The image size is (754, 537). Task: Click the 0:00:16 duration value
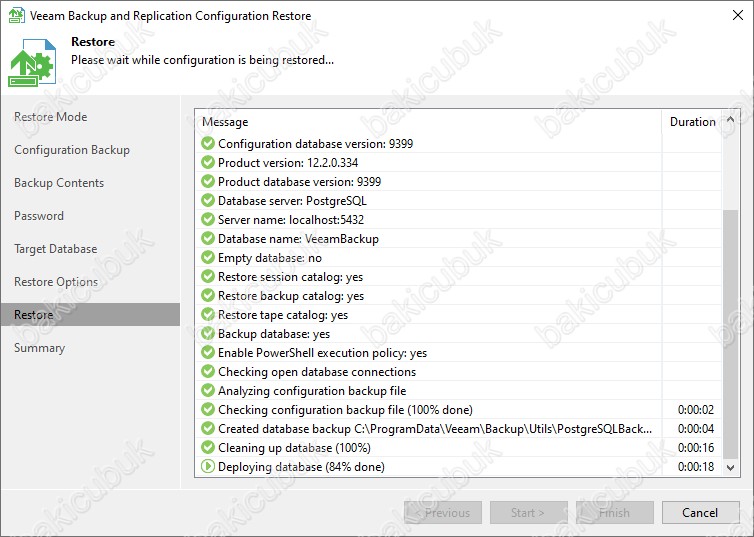click(x=696, y=448)
